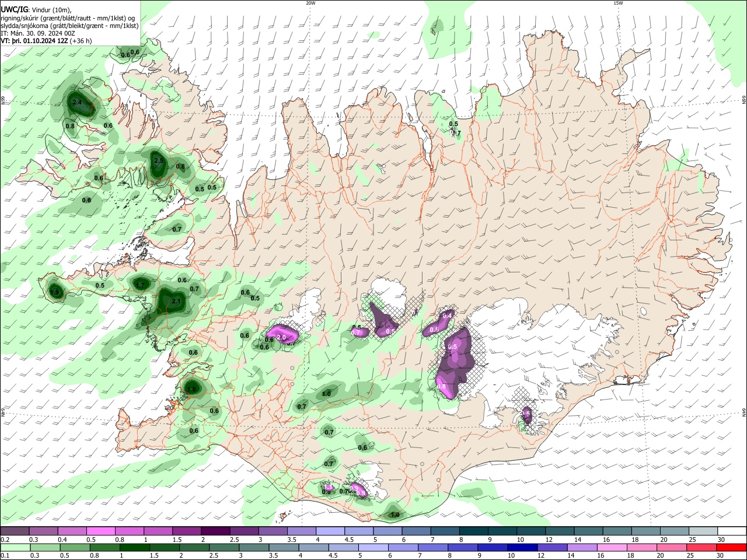The height and width of the screenshot is (560, 747).
Task: Click the 1.6 rainfall value label
Action: point(191,389)
